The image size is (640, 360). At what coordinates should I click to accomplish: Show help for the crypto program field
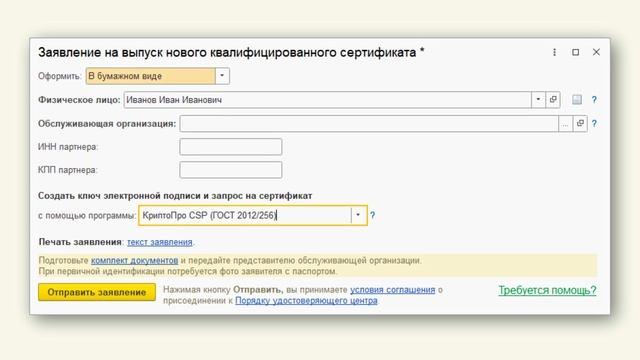coord(372,215)
